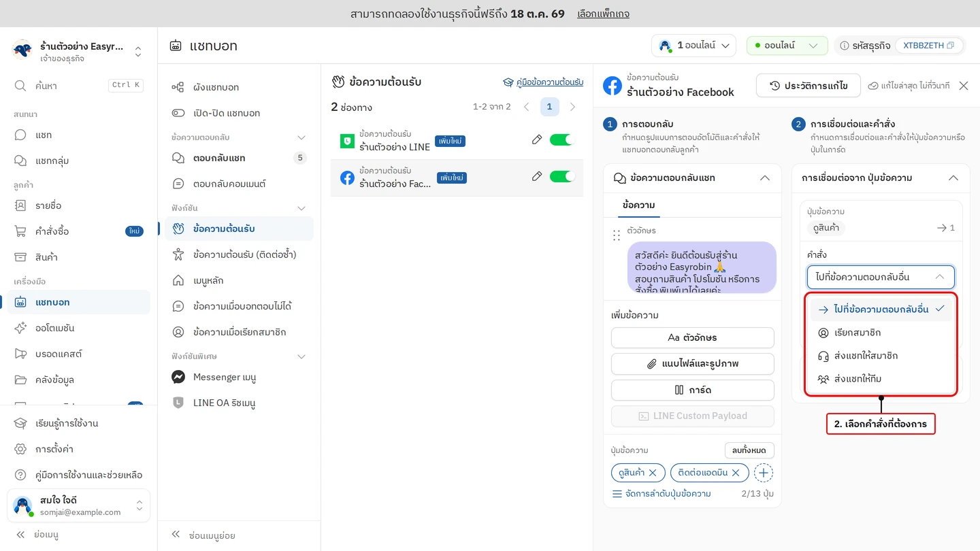Image resolution: width=980 pixels, height=551 pixels.
Task: Click the ประวัติการแก้ไข button
Action: [x=808, y=86]
